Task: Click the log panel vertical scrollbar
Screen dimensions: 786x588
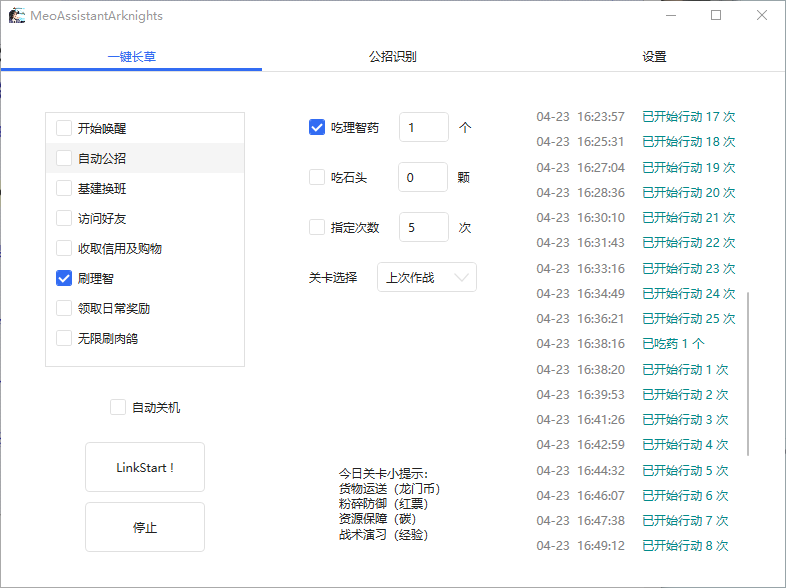Action: pyautogui.click(x=748, y=373)
